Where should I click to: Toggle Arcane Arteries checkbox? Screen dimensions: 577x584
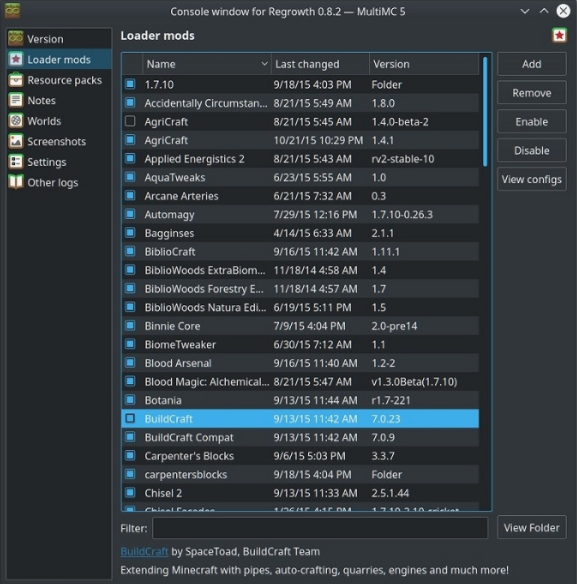130,196
